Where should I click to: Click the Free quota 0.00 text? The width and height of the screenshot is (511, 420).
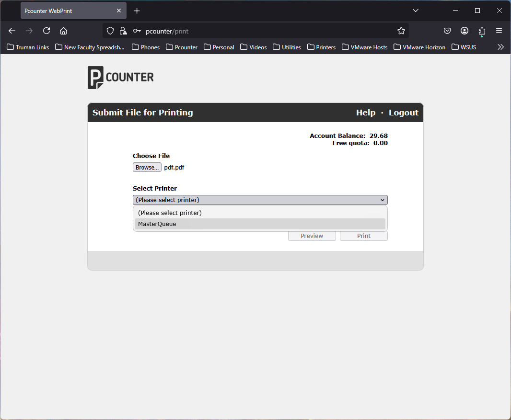360,143
